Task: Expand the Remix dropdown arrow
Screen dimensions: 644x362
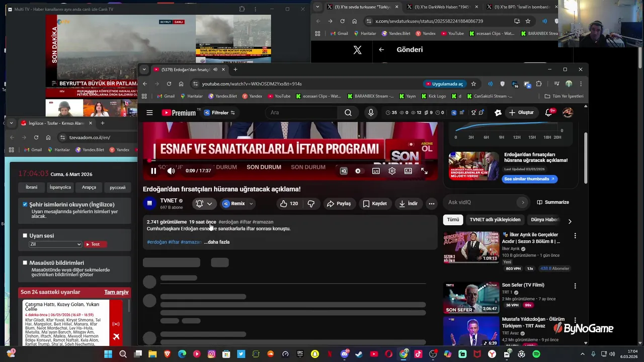Action: point(251,204)
